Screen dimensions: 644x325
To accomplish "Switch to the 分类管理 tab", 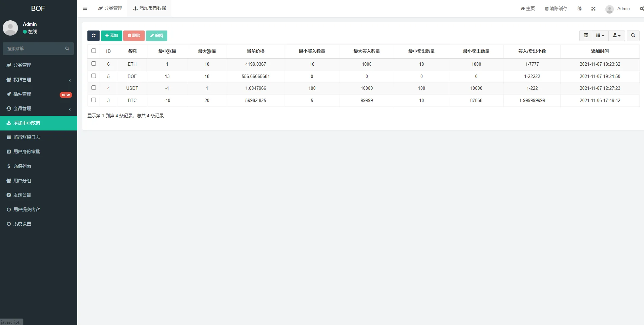I will [110, 8].
